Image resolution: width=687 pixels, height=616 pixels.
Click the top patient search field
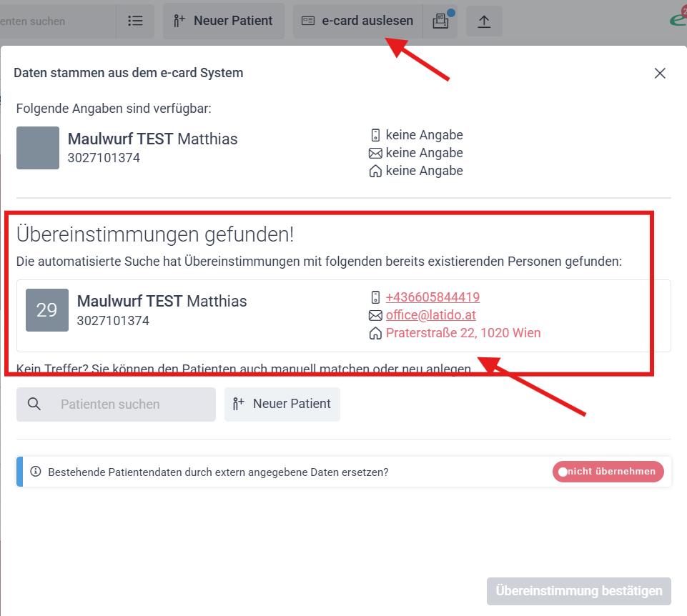click(x=58, y=21)
